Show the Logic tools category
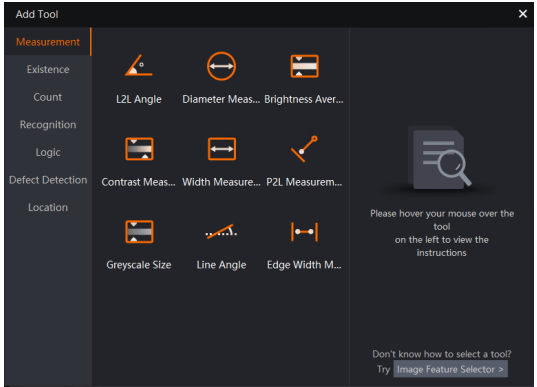Screen dimensions: 537x387 click(48, 152)
